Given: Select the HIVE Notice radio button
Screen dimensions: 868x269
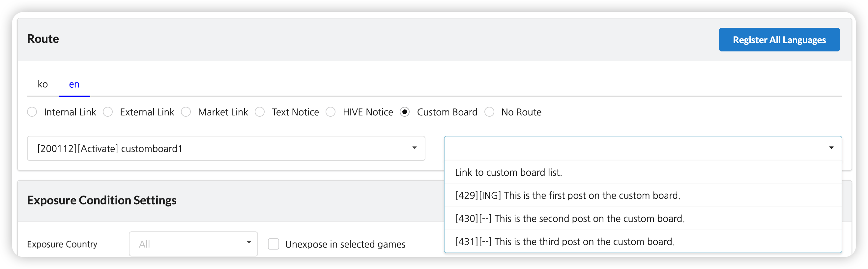Looking at the screenshot, I should (x=331, y=112).
